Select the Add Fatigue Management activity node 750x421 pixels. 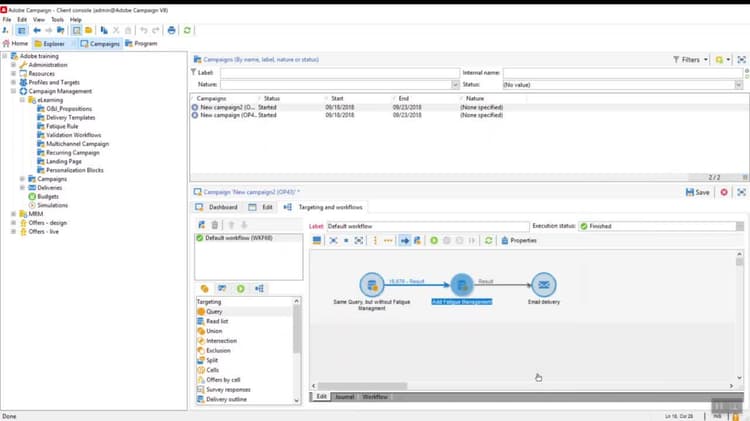[462, 285]
